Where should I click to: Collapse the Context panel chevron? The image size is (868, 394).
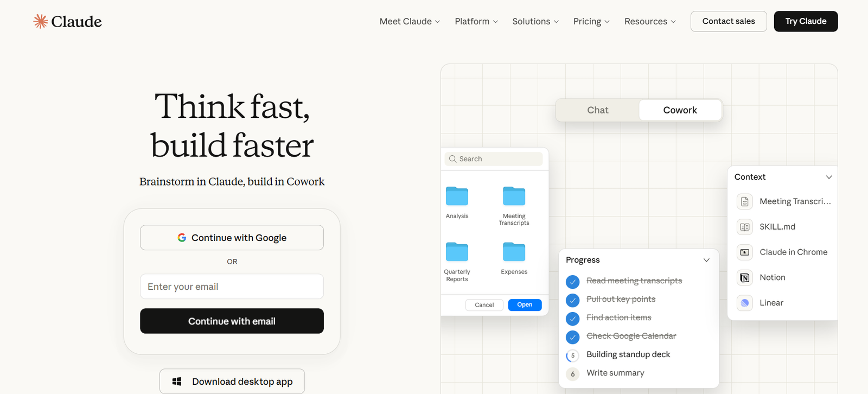(x=828, y=177)
